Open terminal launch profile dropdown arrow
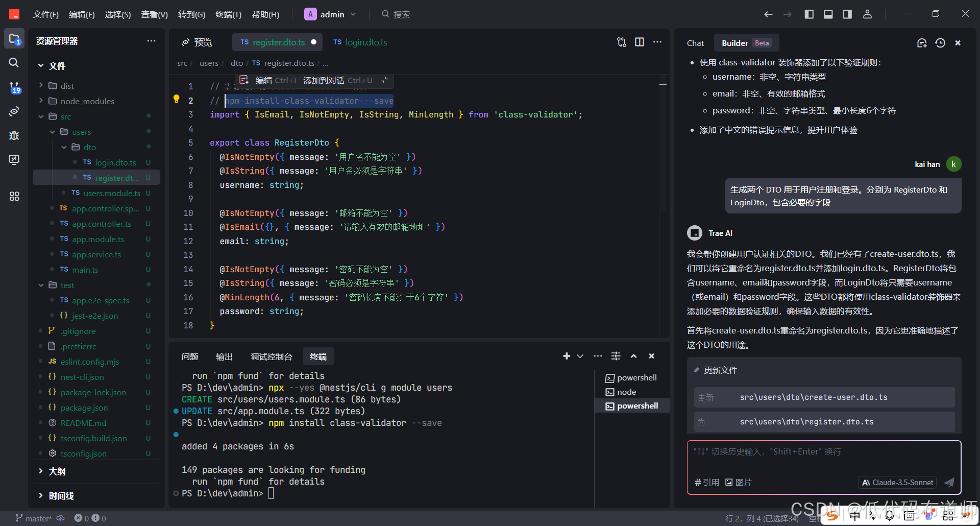This screenshot has height=526, width=980. 580,356
